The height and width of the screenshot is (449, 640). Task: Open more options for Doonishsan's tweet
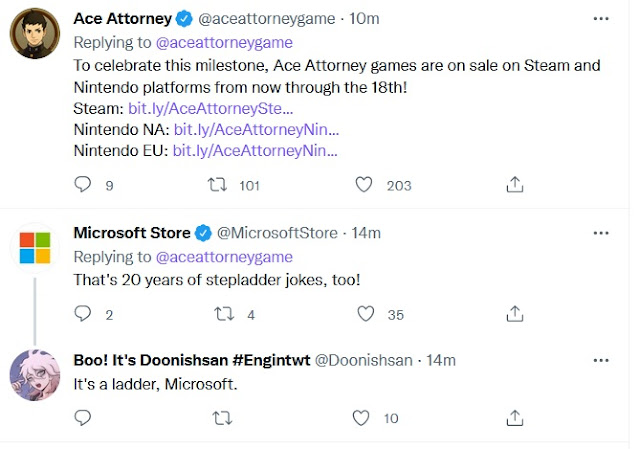click(600, 359)
